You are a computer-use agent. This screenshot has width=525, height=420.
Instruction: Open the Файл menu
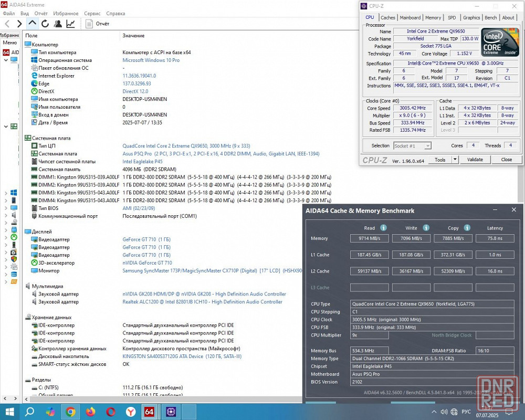pyautogui.click(x=9, y=14)
